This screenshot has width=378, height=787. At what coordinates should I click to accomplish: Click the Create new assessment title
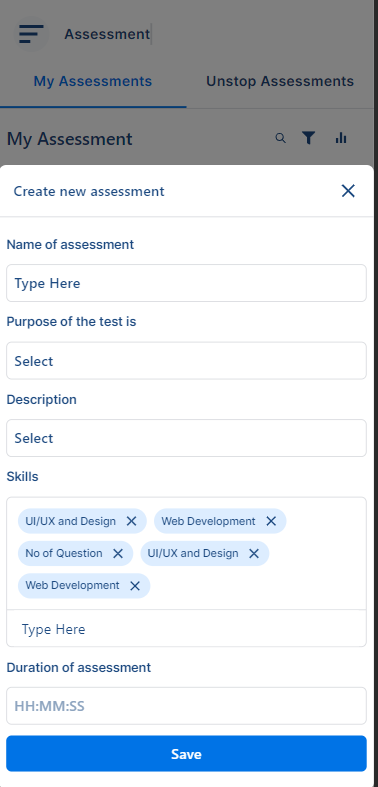pyautogui.click(x=89, y=191)
